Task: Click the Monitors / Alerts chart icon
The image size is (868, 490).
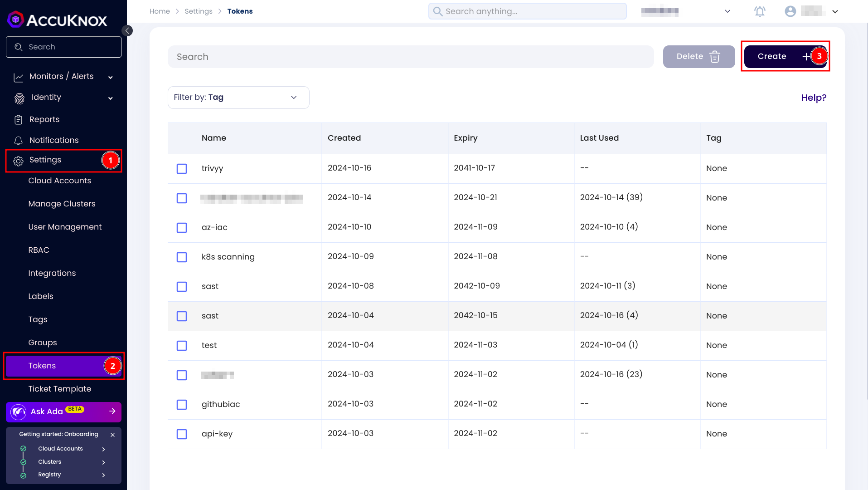Action: (x=18, y=77)
